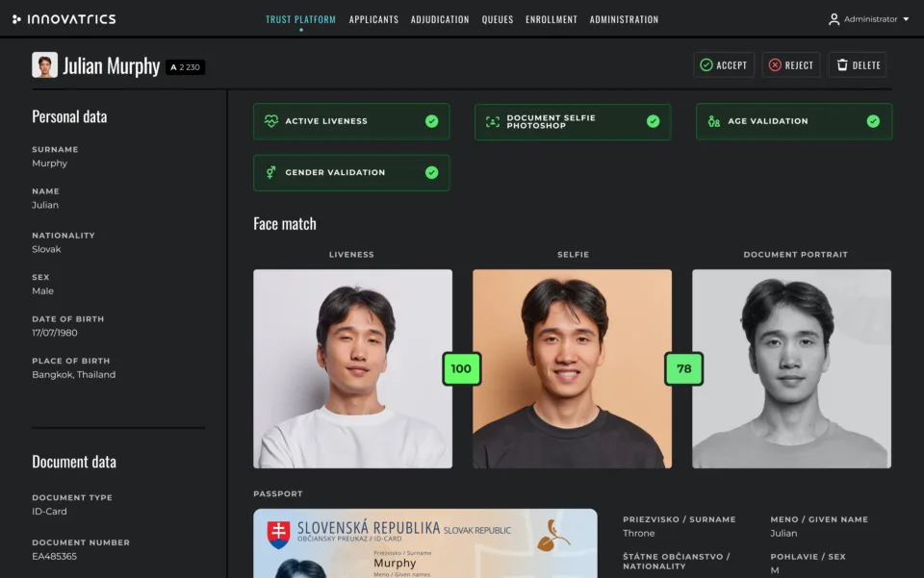Select given name Julian in document fields
924x578 pixels.
(783, 533)
